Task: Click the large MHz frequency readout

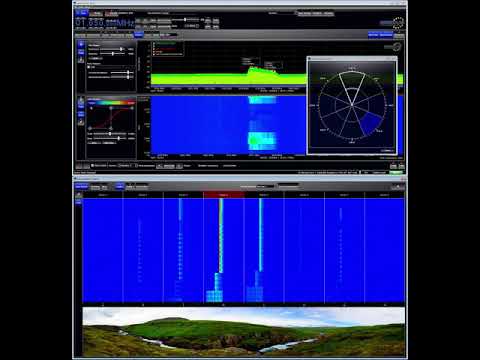Action: point(105,23)
